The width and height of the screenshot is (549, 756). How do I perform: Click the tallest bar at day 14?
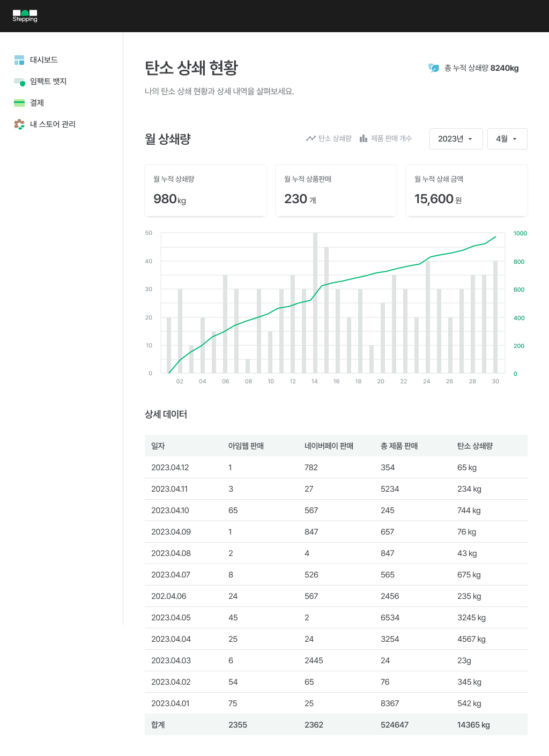(315, 303)
